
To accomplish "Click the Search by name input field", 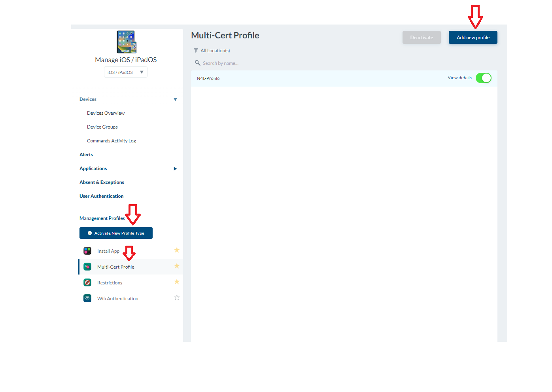I will click(x=237, y=63).
